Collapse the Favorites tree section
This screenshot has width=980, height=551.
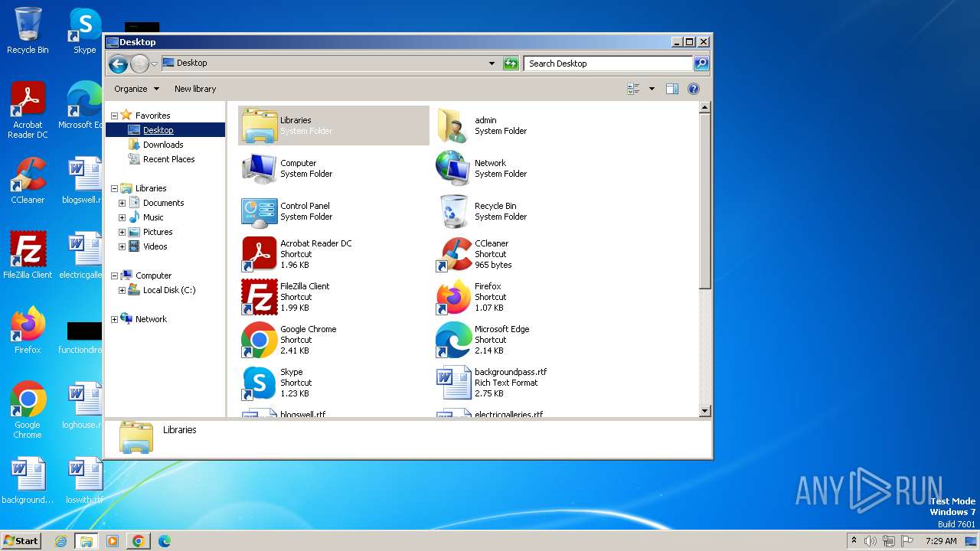point(114,116)
